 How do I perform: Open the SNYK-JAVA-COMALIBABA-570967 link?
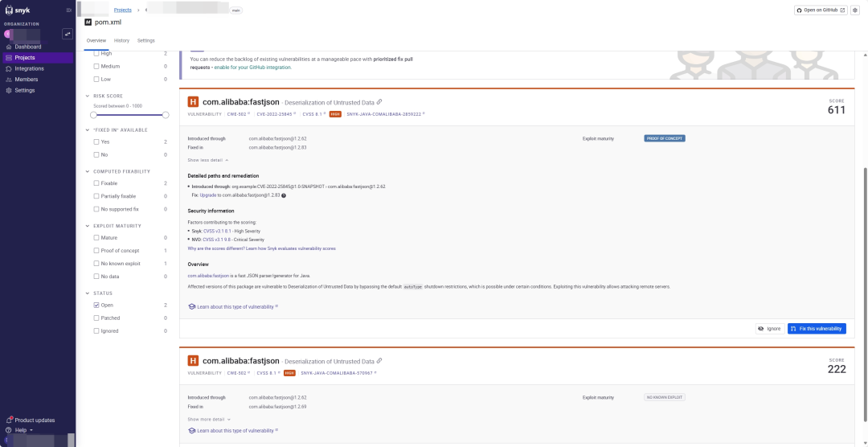pos(338,373)
